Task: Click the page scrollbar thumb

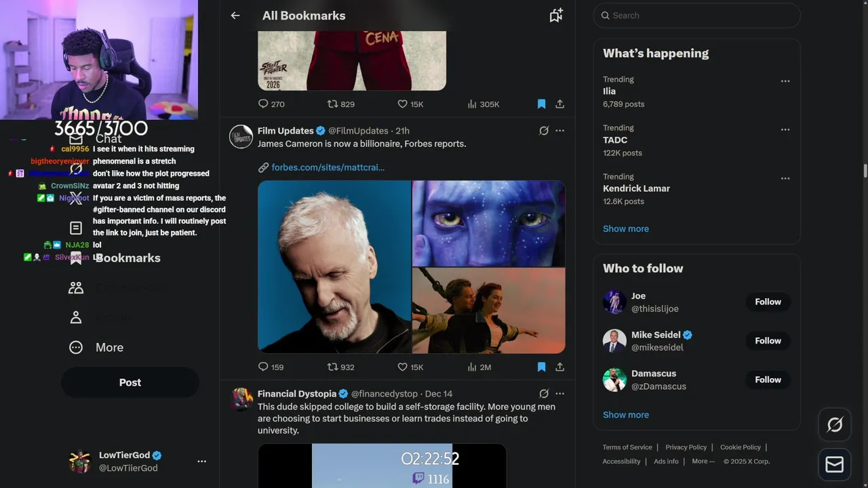Action: pyautogui.click(x=865, y=171)
